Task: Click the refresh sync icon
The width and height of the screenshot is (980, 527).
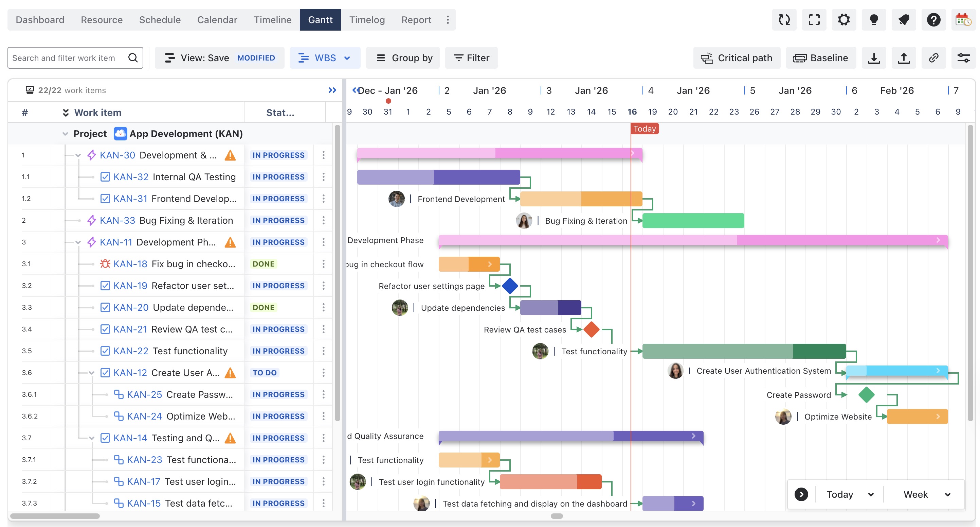Action: (x=784, y=20)
